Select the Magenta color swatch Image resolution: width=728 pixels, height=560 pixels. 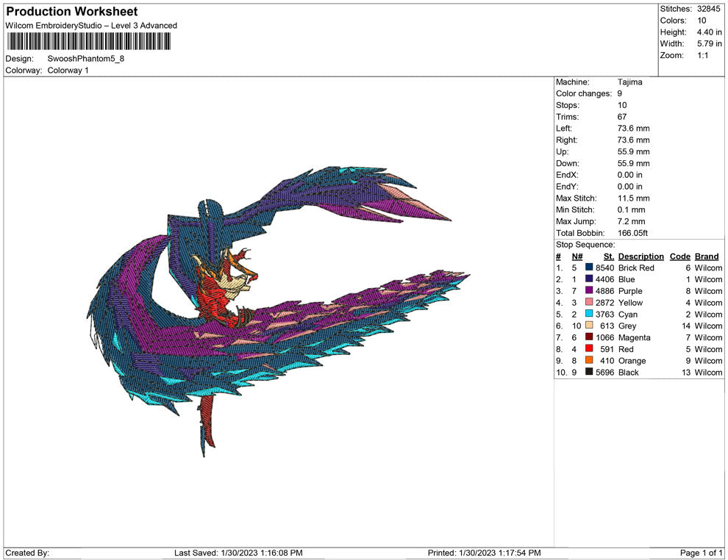[589, 338]
